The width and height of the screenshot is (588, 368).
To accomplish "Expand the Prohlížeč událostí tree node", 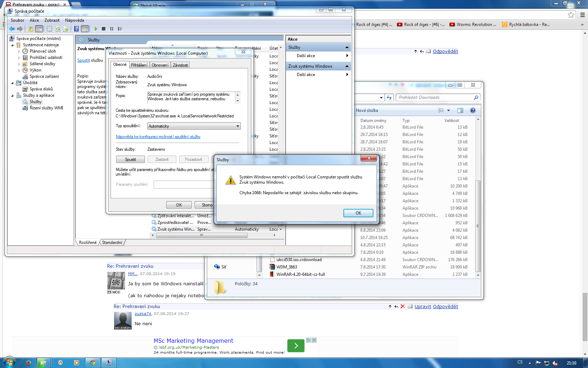I will pos(19,58).
